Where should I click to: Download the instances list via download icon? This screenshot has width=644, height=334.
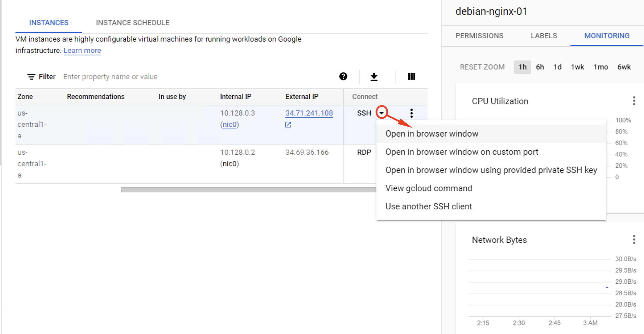point(374,77)
